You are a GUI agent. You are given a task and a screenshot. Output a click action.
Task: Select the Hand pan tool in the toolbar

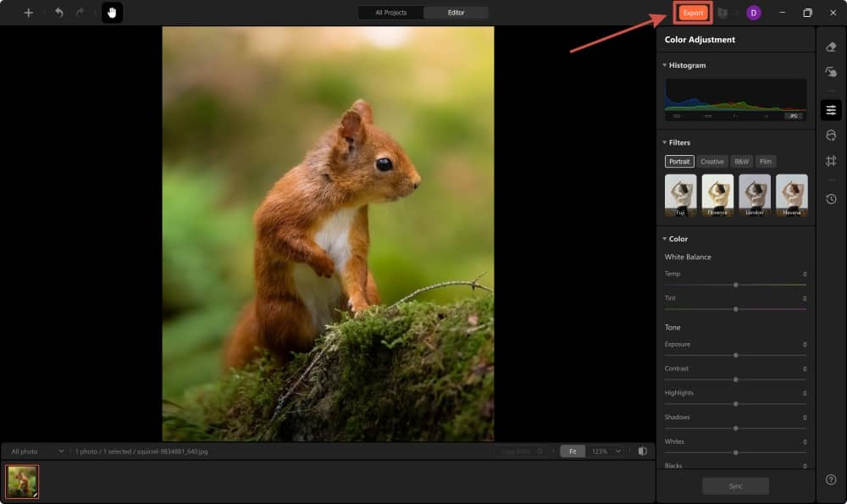(x=113, y=13)
